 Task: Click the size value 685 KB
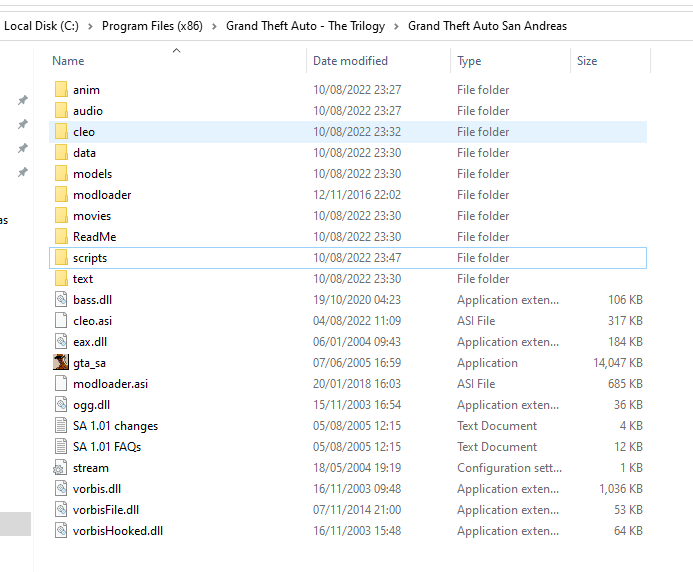(x=625, y=384)
